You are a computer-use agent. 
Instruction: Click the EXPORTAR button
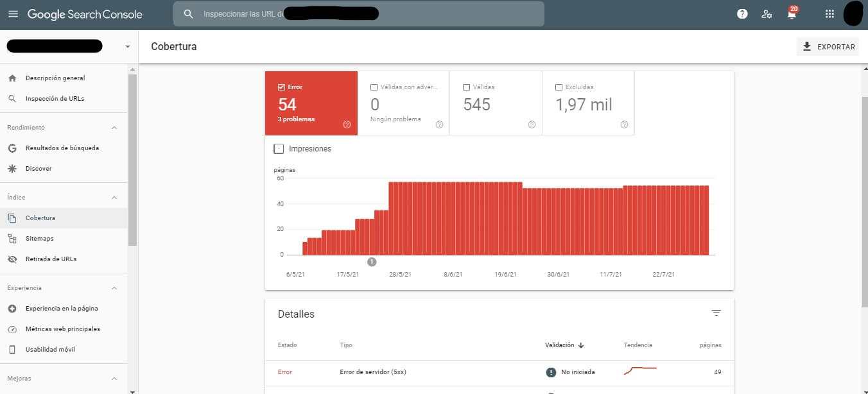828,47
